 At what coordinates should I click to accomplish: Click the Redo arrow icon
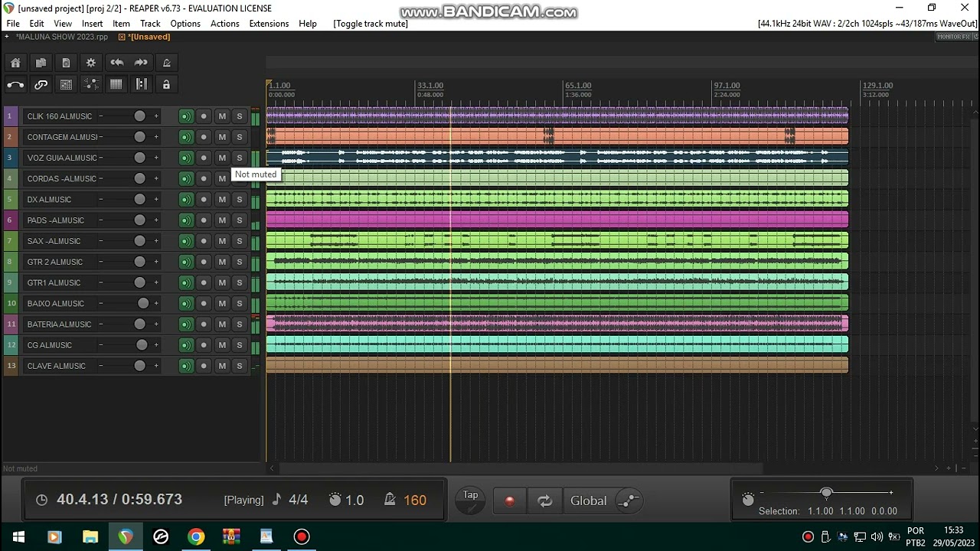point(141,63)
